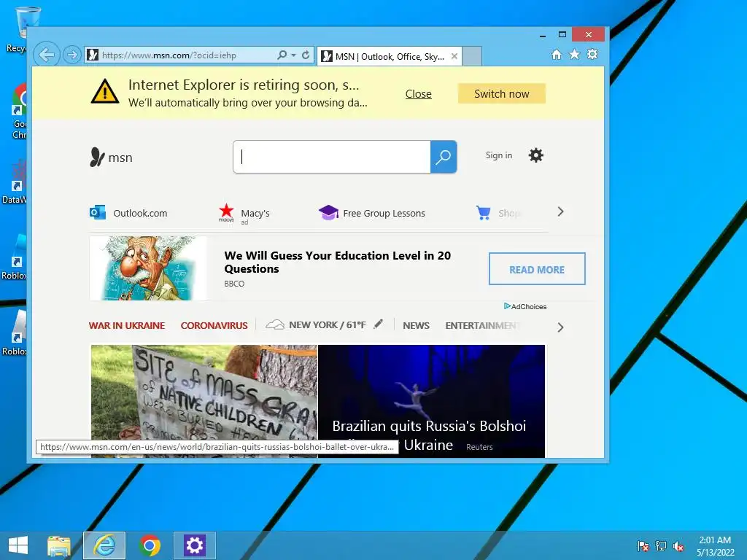Open the Guess Your Education Level headline

[x=337, y=262]
